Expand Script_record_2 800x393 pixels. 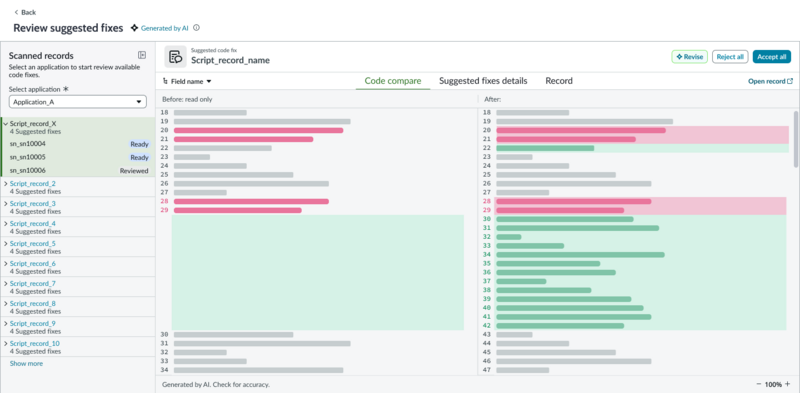tap(6, 183)
